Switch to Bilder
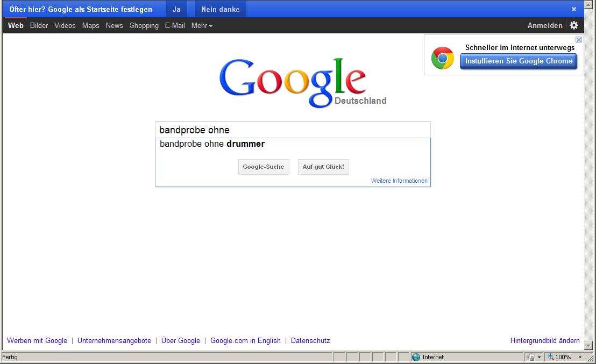The height and width of the screenshot is (364, 596). pyautogui.click(x=39, y=25)
